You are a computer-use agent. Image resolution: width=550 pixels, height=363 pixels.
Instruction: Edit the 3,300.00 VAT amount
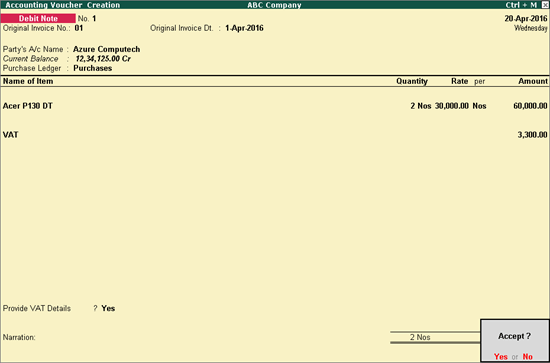[x=532, y=135]
